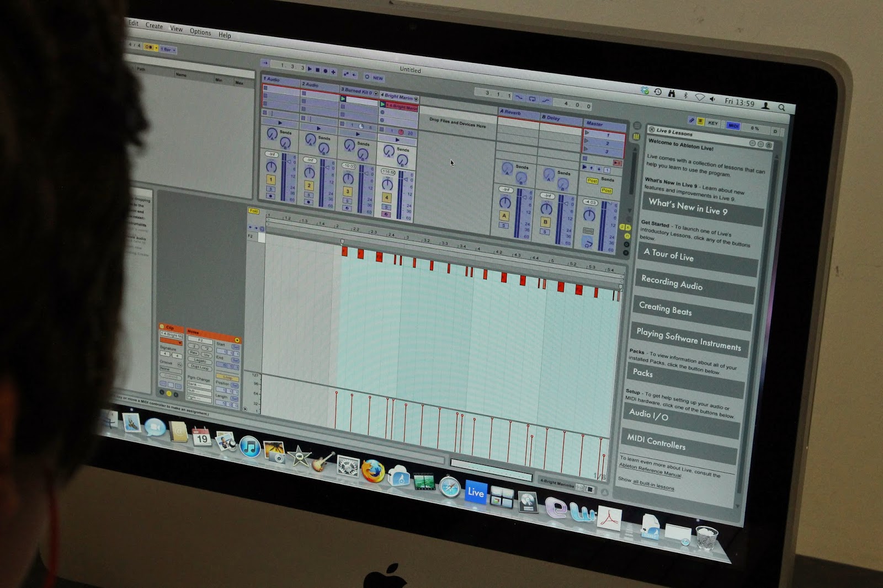Toggle track 2 activator button

tap(309, 185)
